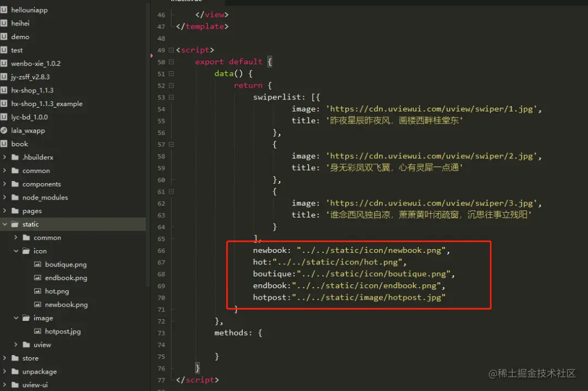Expand the store folder chevron
This screenshot has width=588, height=391.
pos(4,358)
